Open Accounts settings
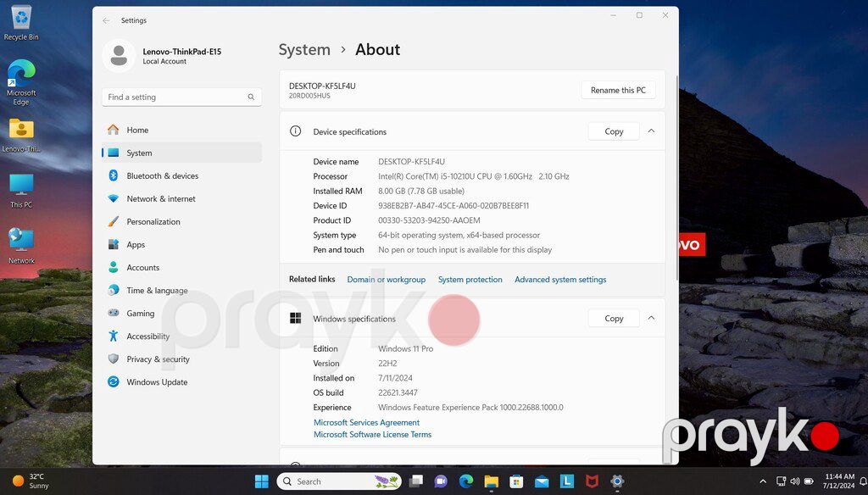Viewport: 868px width, 495px height. (181, 267)
